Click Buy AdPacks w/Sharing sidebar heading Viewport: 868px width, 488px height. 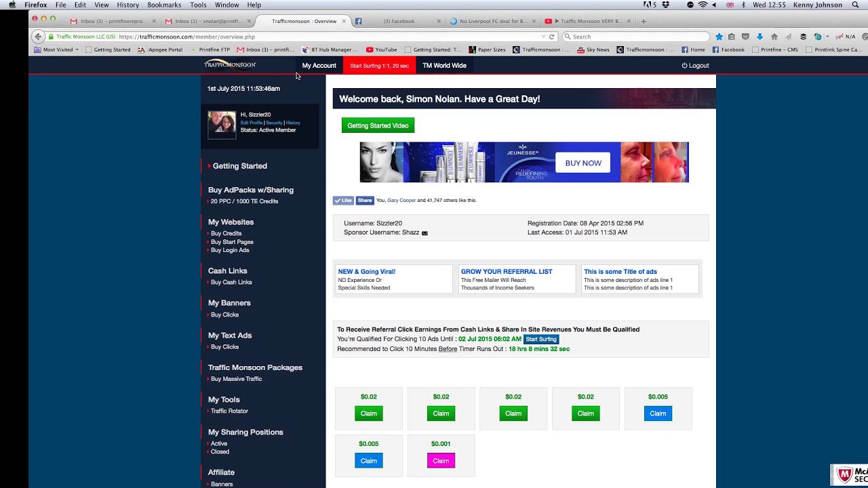251,190
